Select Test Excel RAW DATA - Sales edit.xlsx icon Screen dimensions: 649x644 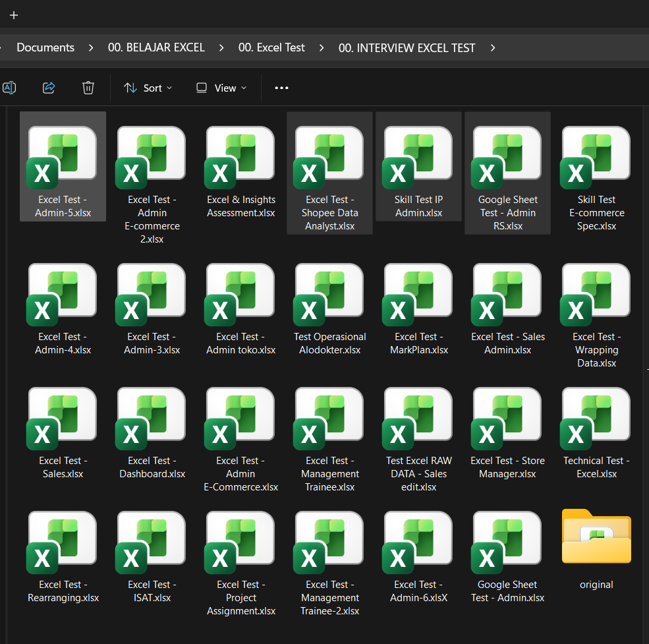(x=418, y=419)
